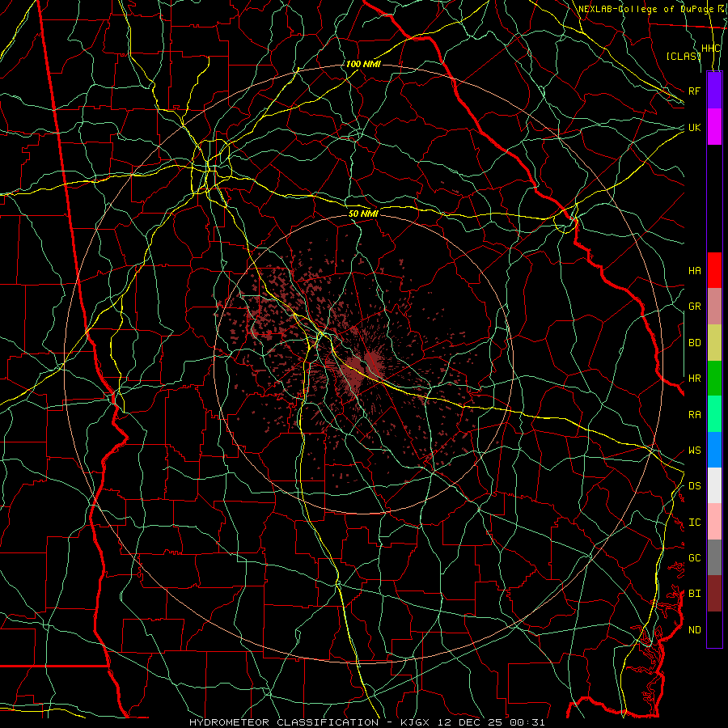The width and height of the screenshot is (728, 728).
Task: Click the HYDROMETEOR CLASSIFICATION KJGX title caption
Action: click(366, 722)
